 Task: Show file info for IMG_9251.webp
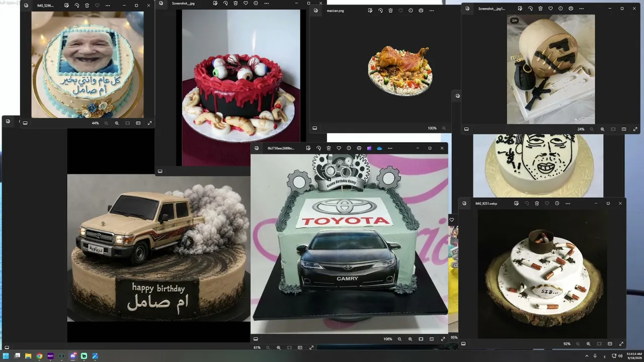coord(557,204)
